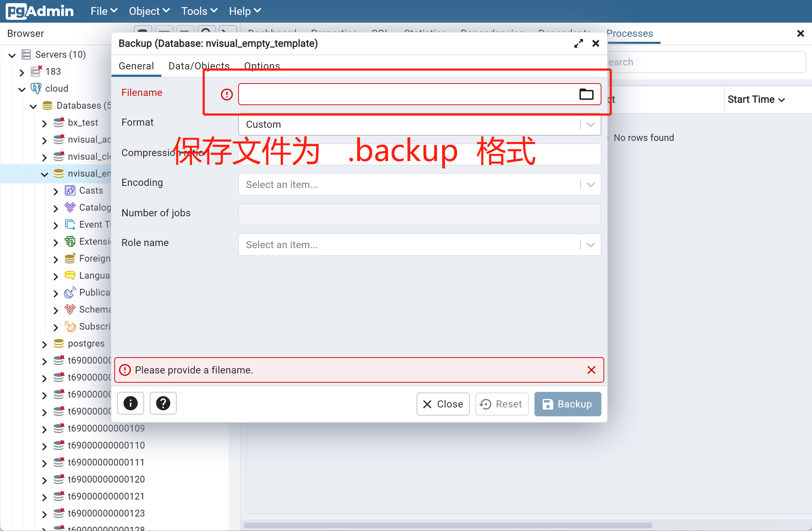Click the postgres database icon
The height and width of the screenshot is (531, 812).
pos(58,343)
